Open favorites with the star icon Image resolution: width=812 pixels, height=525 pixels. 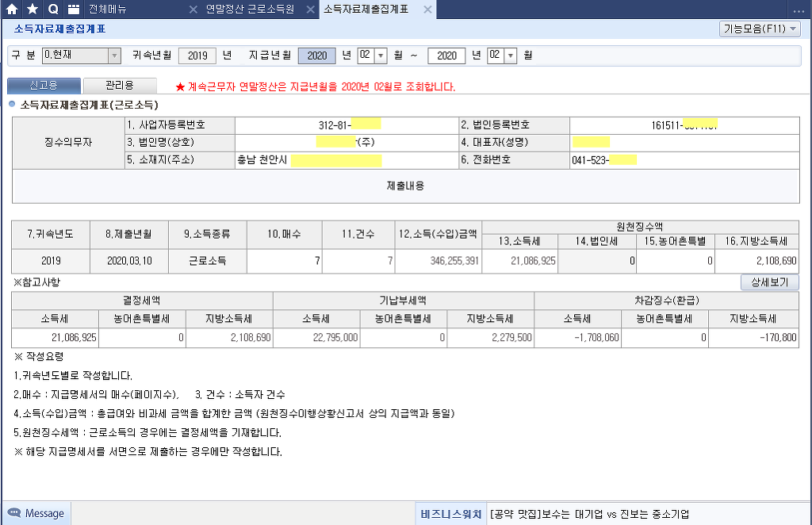(33, 10)
